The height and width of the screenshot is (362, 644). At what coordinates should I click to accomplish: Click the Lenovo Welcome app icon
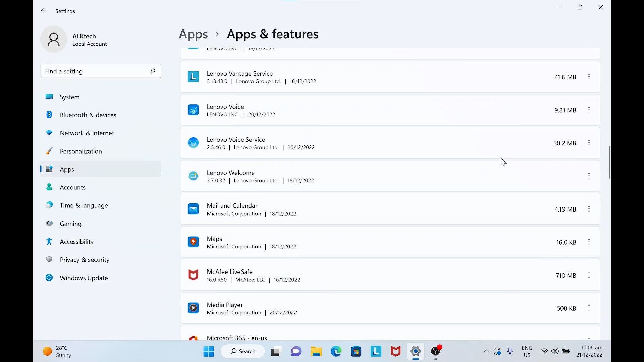tap(193, 176)
